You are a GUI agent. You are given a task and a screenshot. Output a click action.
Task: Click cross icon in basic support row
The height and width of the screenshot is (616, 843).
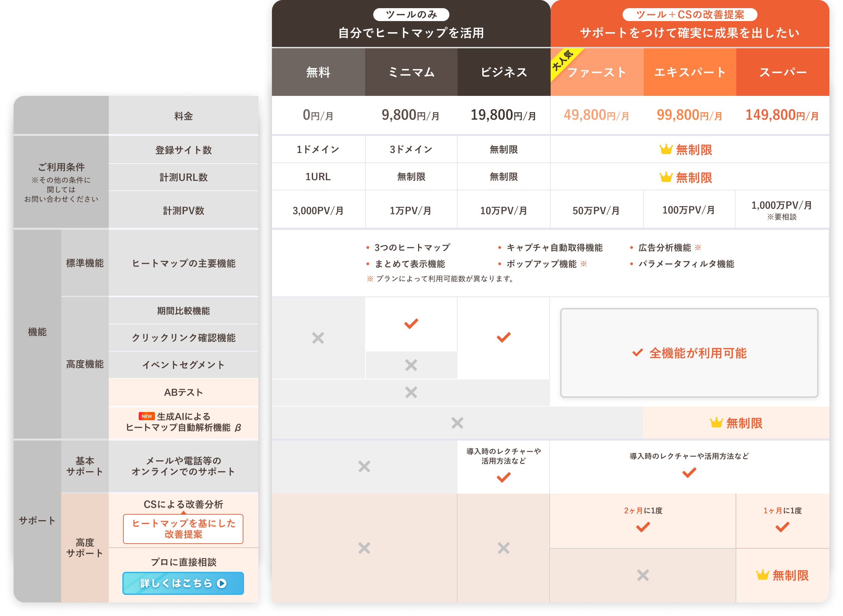(x=364, y=466)
